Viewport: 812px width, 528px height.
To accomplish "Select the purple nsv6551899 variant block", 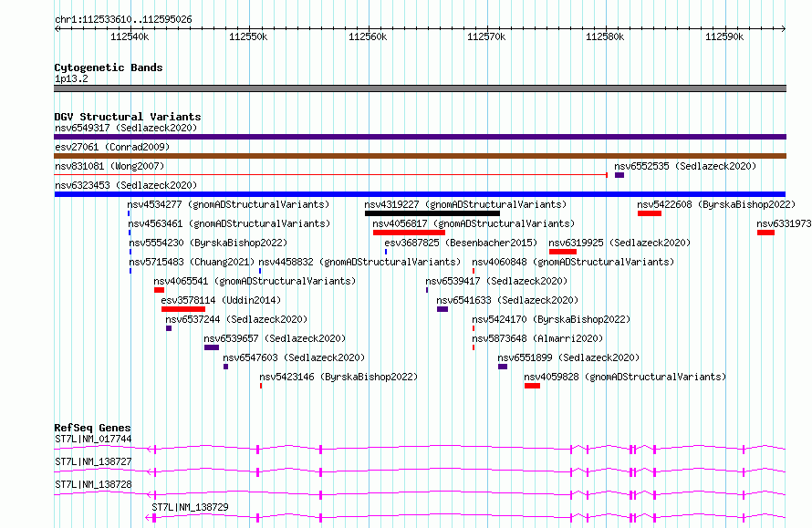I will tap(503, 367).
